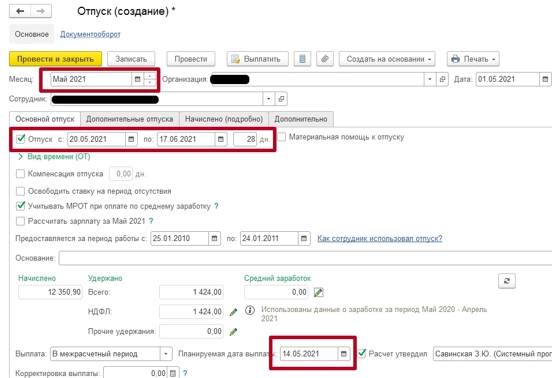Switch to the Основной отпуск tab
558x378 pixels.
point(45,119)
